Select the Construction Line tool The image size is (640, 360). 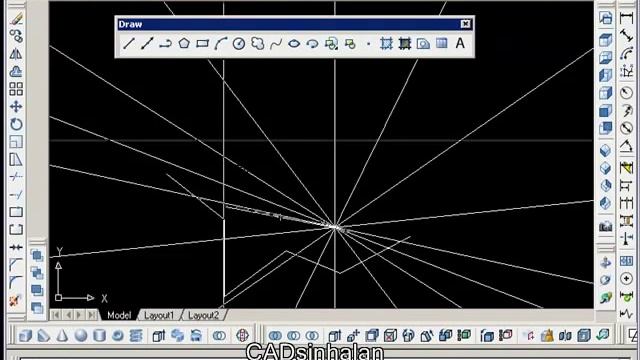[x=147, y=43]
